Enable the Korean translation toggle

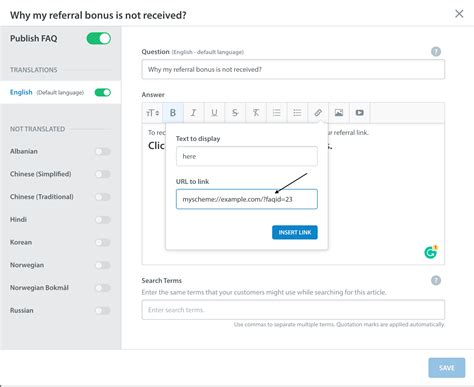pyautogui.click(x=103, y=242)
